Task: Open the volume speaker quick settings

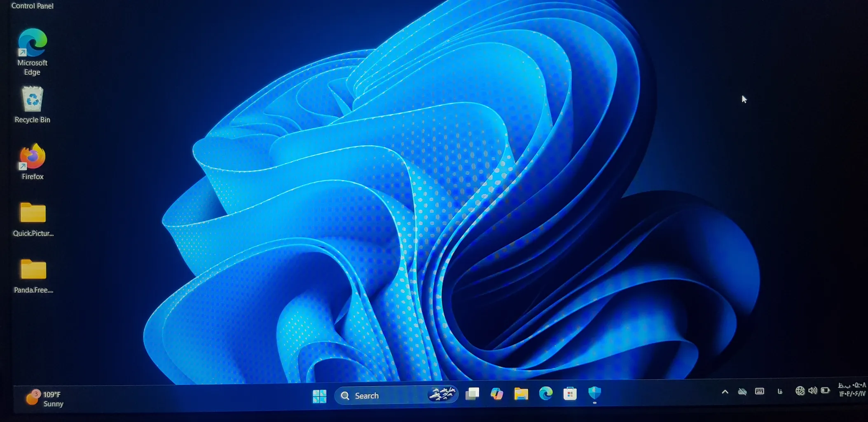Action: pyautogui.click(x=812, y=390)
